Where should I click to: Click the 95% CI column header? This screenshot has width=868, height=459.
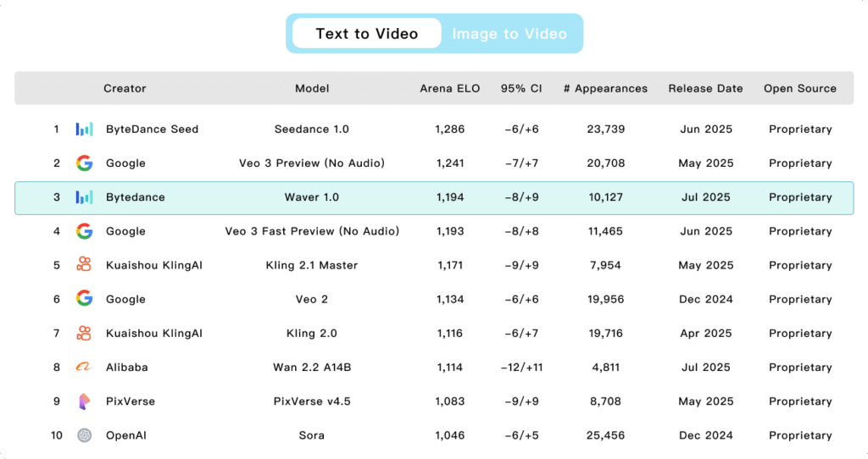(521, 88)
